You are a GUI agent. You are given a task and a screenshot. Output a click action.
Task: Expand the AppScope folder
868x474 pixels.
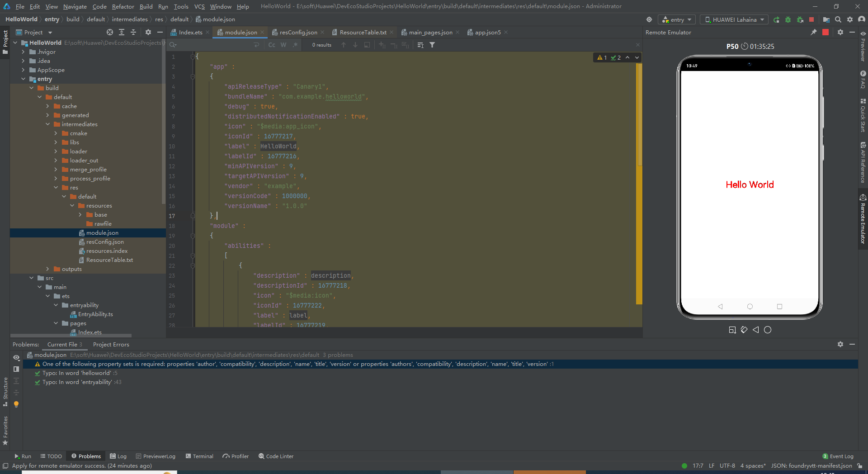[23, 70]
